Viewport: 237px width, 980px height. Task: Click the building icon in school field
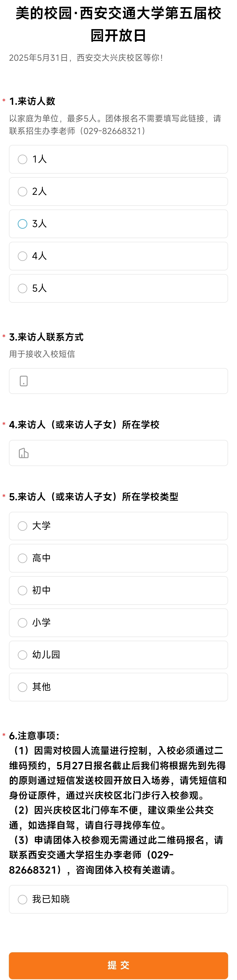(24, 453)
